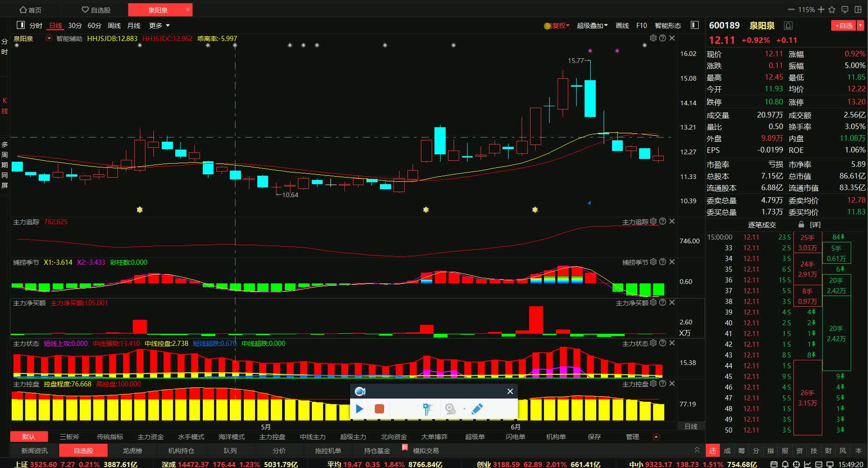Viewport: 868px width, 468px height.
Task: Click 保存 to save template
Action: tap(594, 437)
